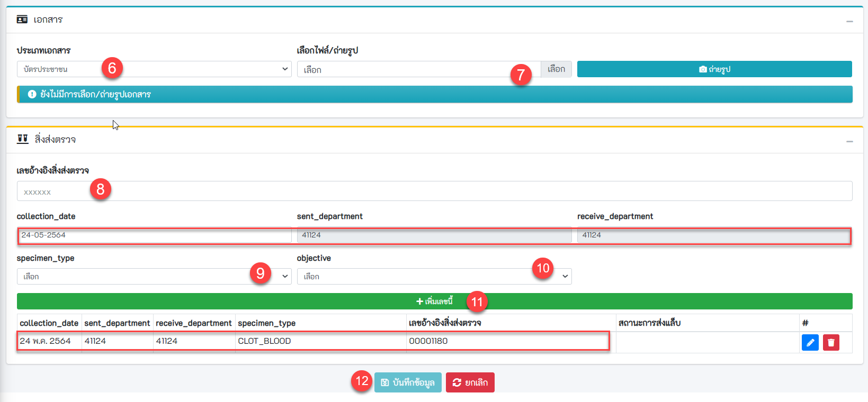
Task: Click the receive_department field
Action: [x=714, y=235]
